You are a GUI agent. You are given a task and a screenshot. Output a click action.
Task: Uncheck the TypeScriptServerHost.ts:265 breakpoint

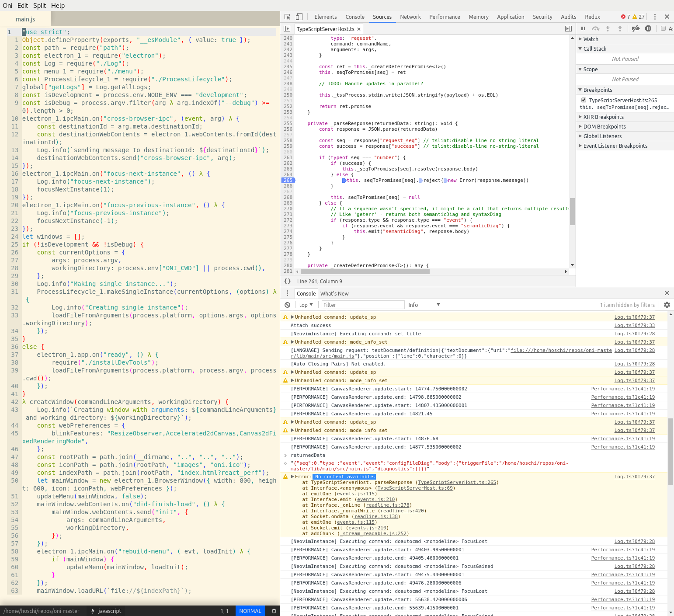pos(584,100)
